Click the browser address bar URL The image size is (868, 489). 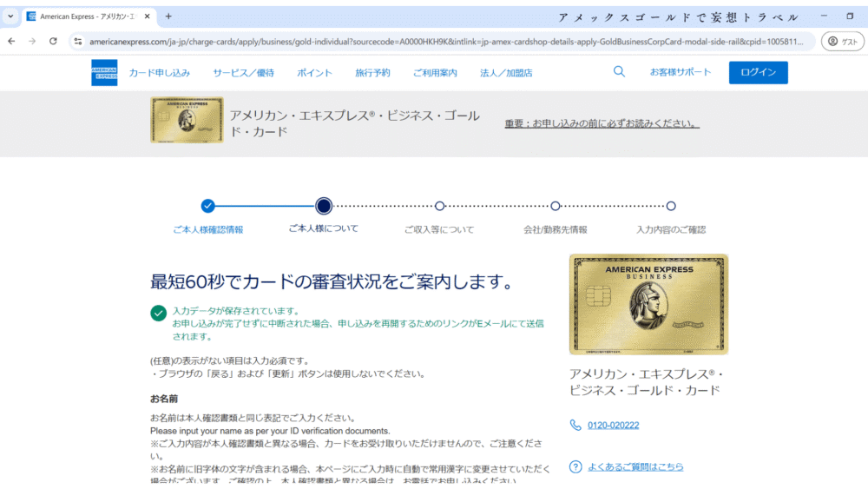click(x=446, y=42)
